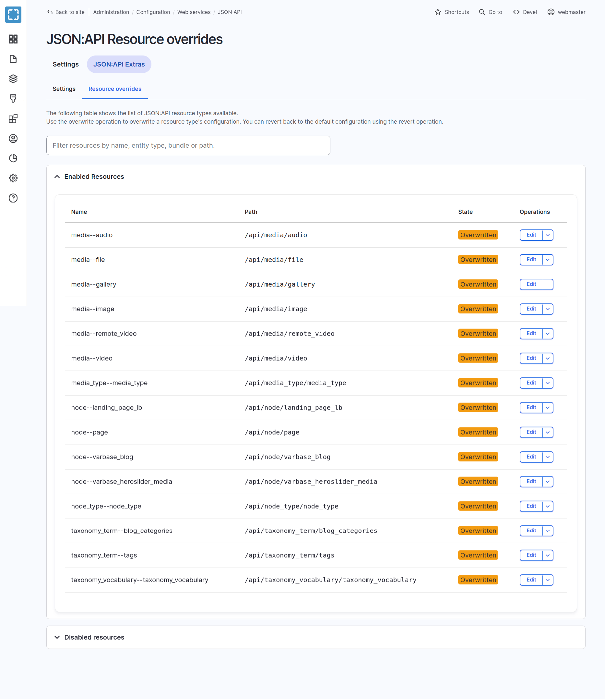Open the Structure layers icon in sidebar

pyautogui.click(x=13, y=79)
